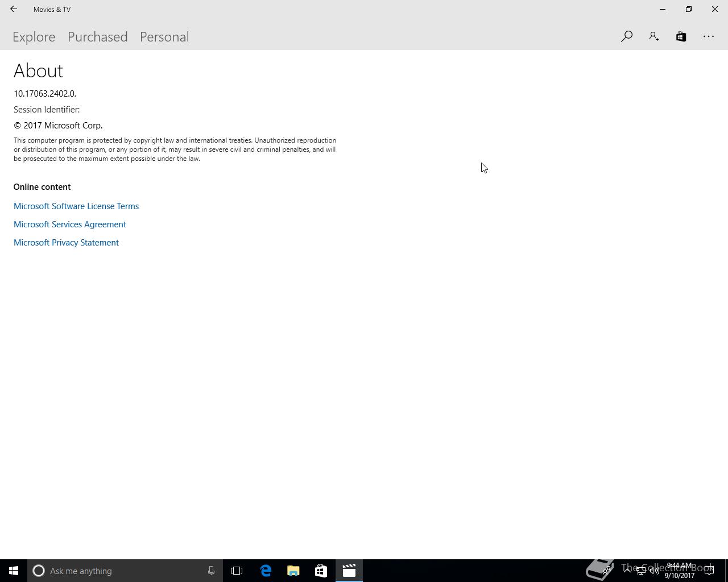The width and height of the screenshot is (728, 582).
Task: Launch Microsoft Edge from the taskbar
Action: point(266,571)
